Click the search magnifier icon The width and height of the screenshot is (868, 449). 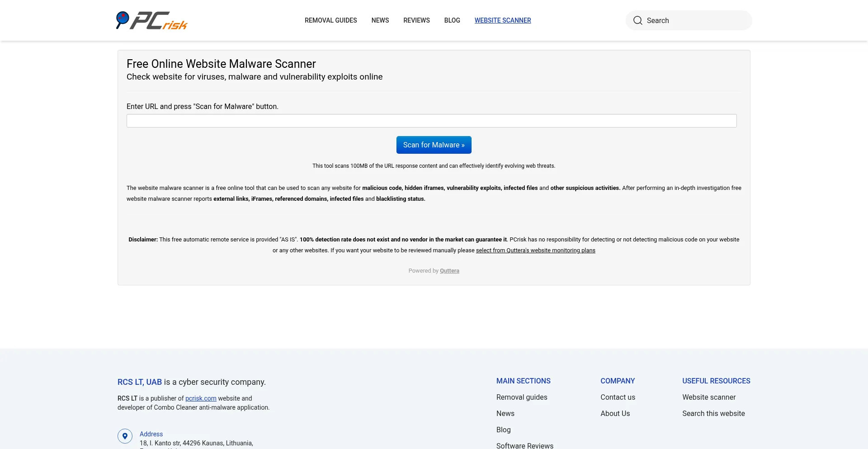click(638, 20)
